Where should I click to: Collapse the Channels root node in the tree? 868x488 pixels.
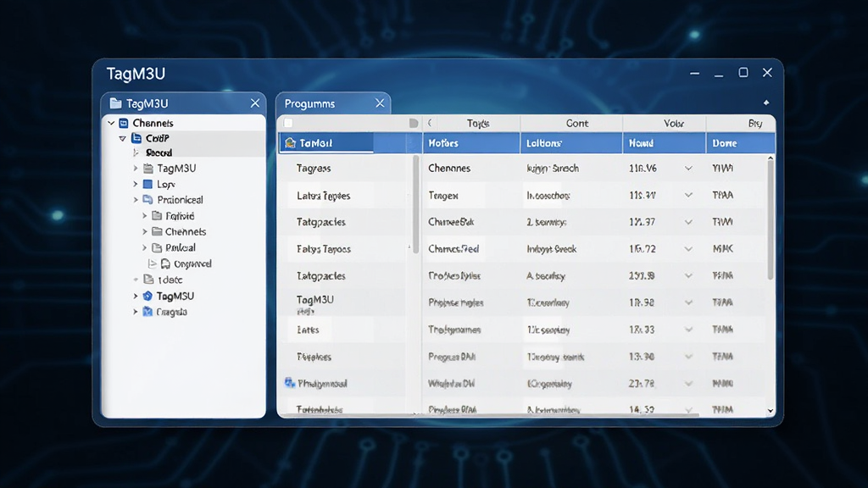(x=111, y=123)
